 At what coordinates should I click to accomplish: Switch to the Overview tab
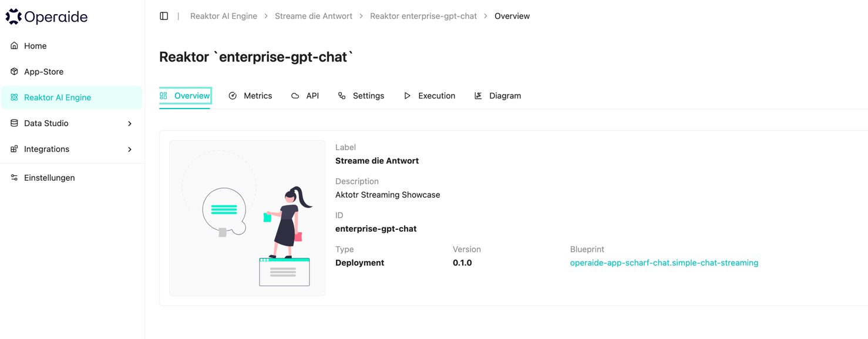[x=185, y=96]
